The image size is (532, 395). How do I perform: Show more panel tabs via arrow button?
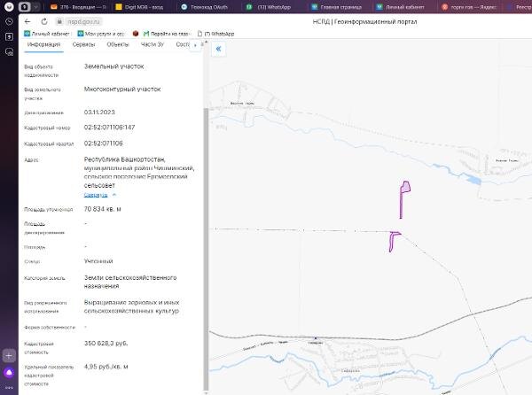(x=195, y=45)
